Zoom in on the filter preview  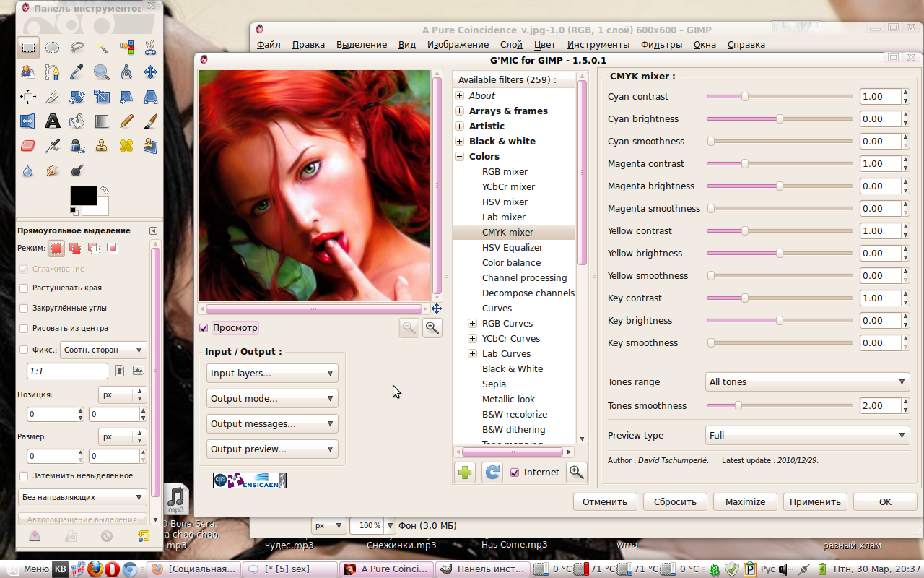[x=432, y=328]
